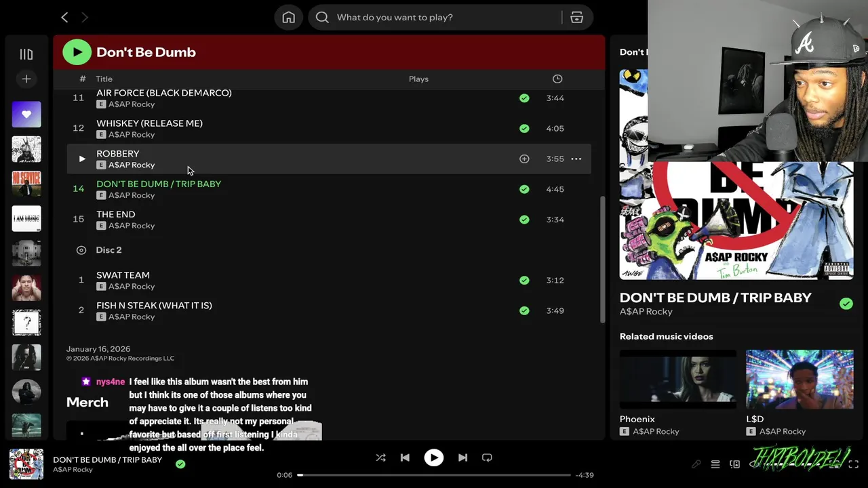Image resolution: width=868 pixels, height=488 pixels.
Task: Seek along the playback progress bar
Action: 434,475
